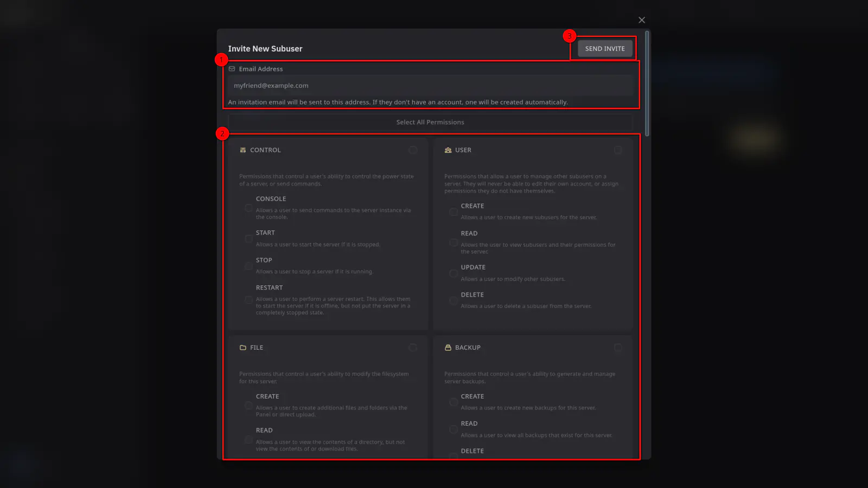Check the Create permission under File
Screen dimensions: 868x488
tap(248, 406)
